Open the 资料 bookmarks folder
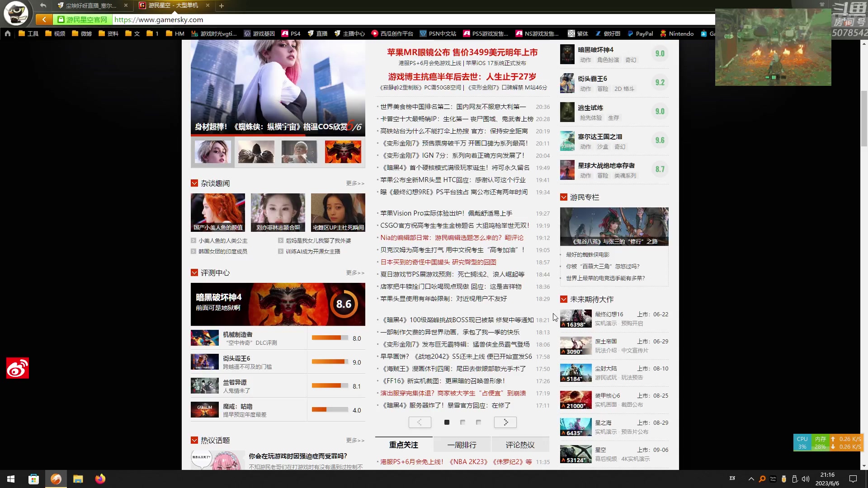Image resolution: width=868 pixels, height=488 pixels. (x=108, y=33)
